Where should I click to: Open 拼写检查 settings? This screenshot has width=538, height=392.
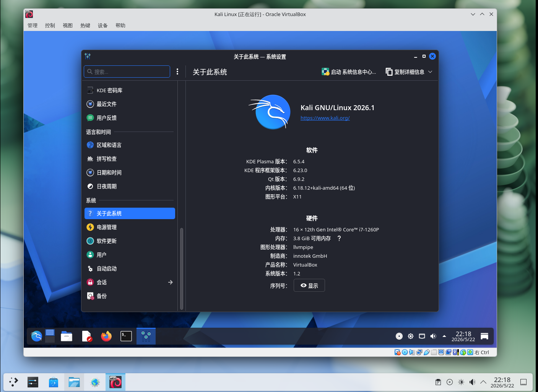(129, 159)
